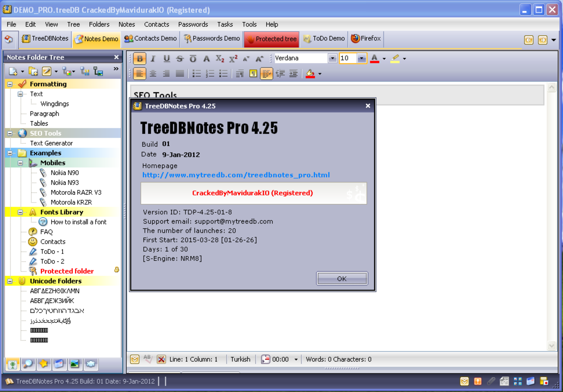Toggle Overline formatting button
Viewport: 563px width, 392px height.
tap(193, 59)
